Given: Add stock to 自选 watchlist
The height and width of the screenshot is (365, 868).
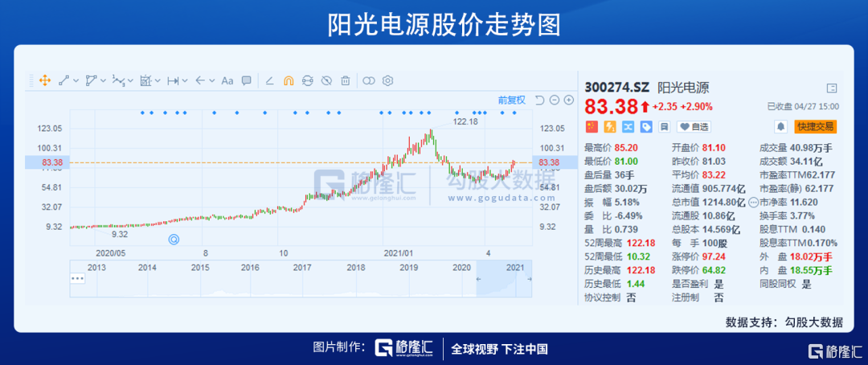Looking at the screenshot, I should (694, 127).
